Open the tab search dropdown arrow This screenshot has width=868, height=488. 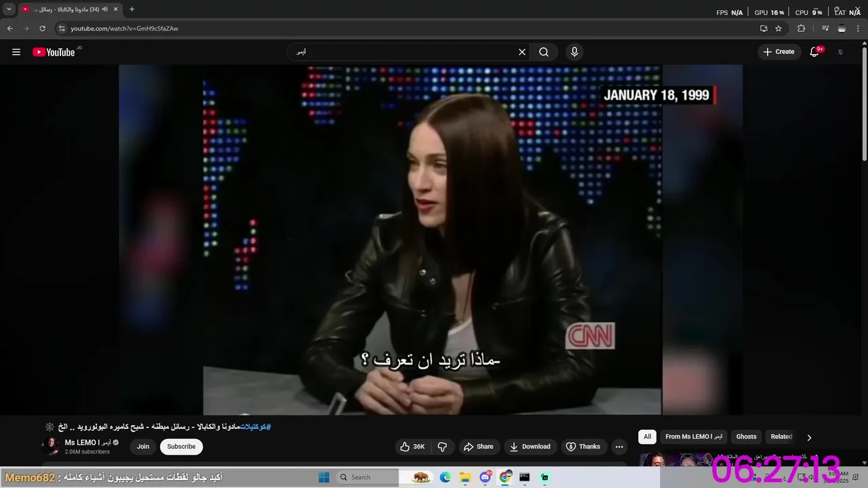[x=9, y=9]
